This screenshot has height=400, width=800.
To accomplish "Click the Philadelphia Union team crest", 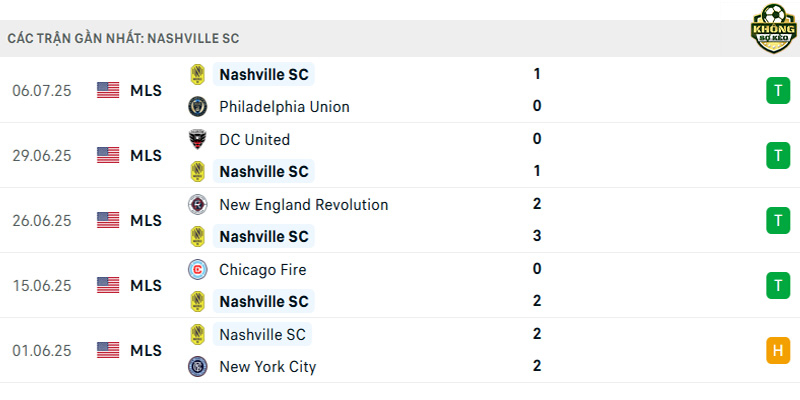I will pyautogui.click(x=197, y=107).
